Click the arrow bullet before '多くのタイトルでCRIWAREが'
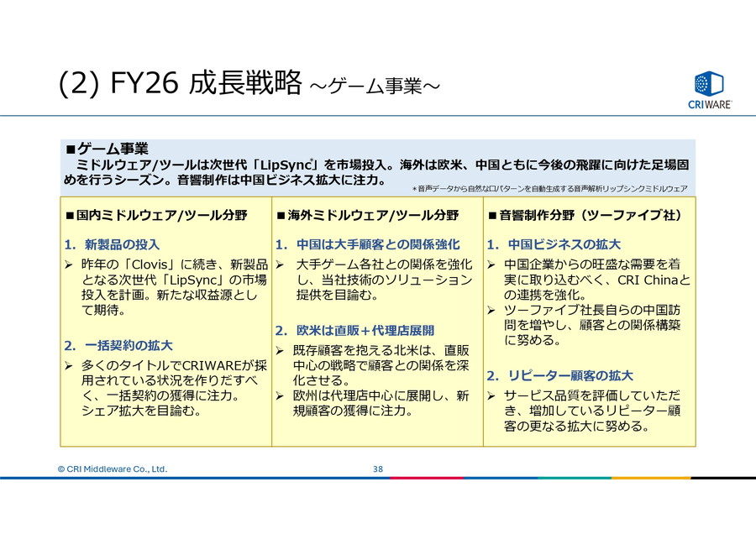Viewport: 756px width, 534px height. click(x=71, y=366)
